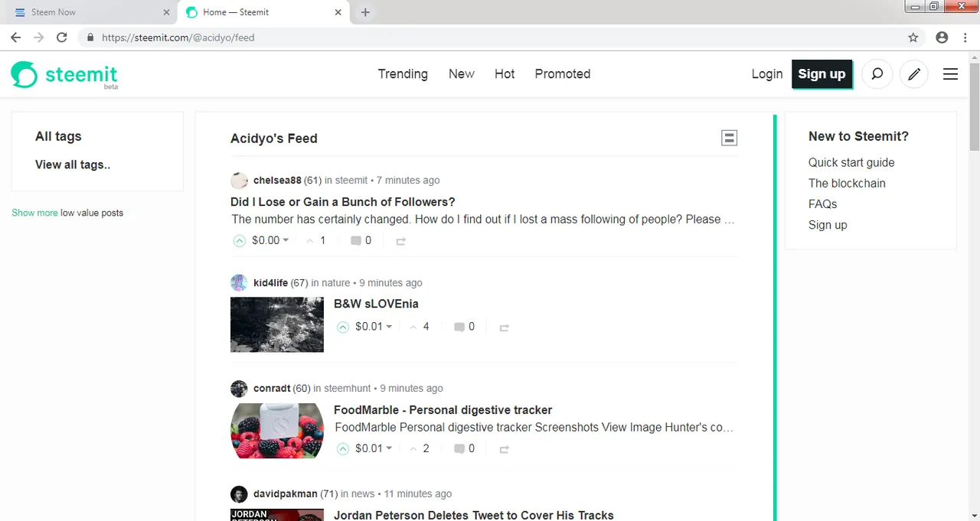Reload the page
This screenshot has height=521, width=980.
62,37
